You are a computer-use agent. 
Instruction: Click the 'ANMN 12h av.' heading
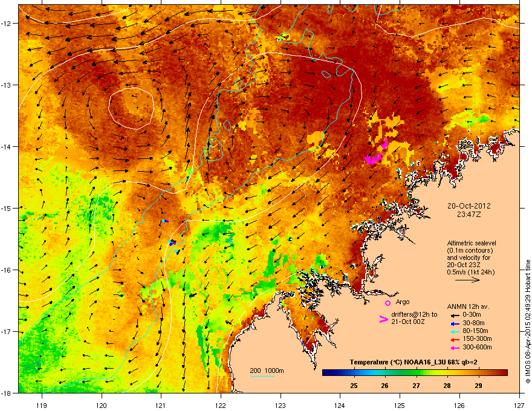pyautogui.click(x=468, y=306)
